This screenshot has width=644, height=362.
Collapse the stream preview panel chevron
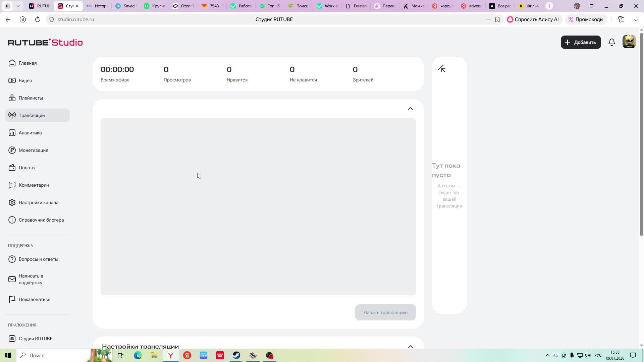[x=410, y=109]
